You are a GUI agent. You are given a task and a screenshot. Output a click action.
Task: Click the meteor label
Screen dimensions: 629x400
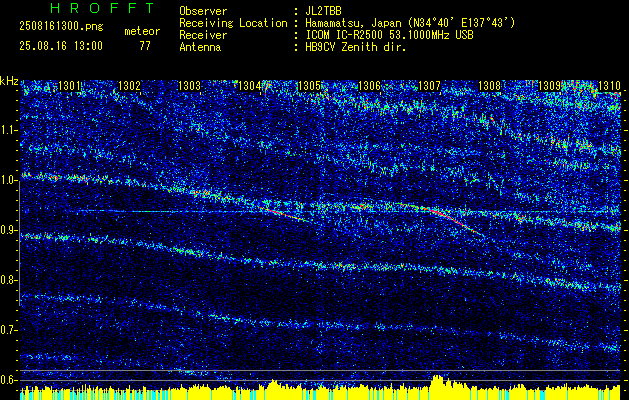(x=142, y=31)
